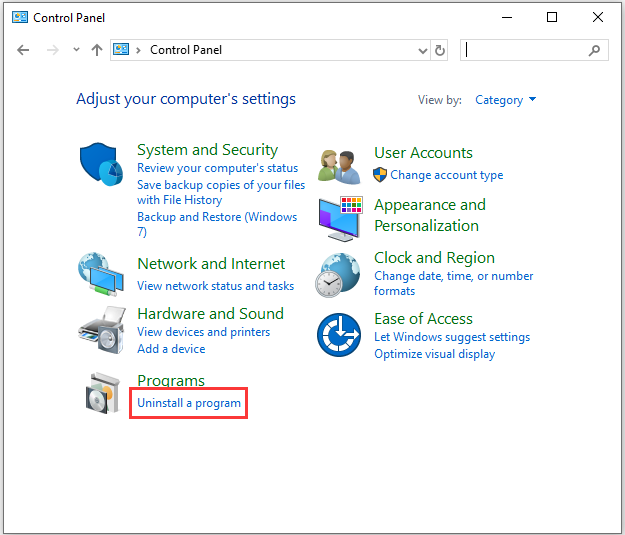
Task: Click the Control Panel breadcrumb in address bar
Action: [186, 50]
